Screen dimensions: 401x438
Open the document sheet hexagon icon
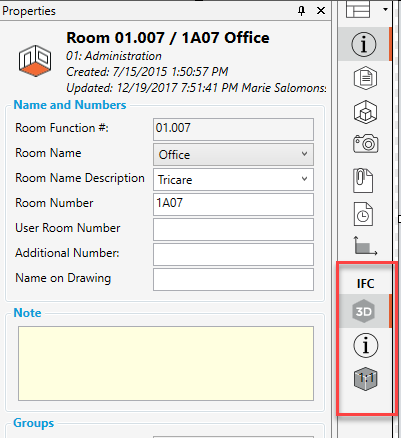click(365, 78)
